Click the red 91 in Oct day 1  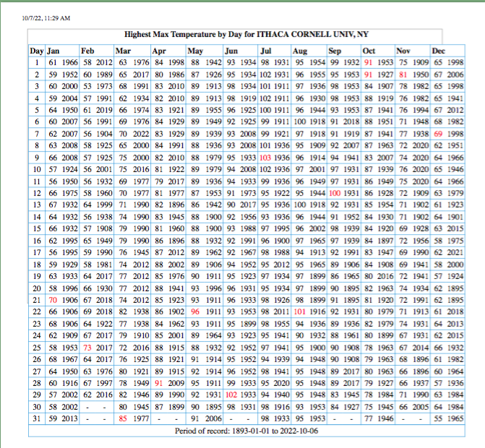pos(369,63)
